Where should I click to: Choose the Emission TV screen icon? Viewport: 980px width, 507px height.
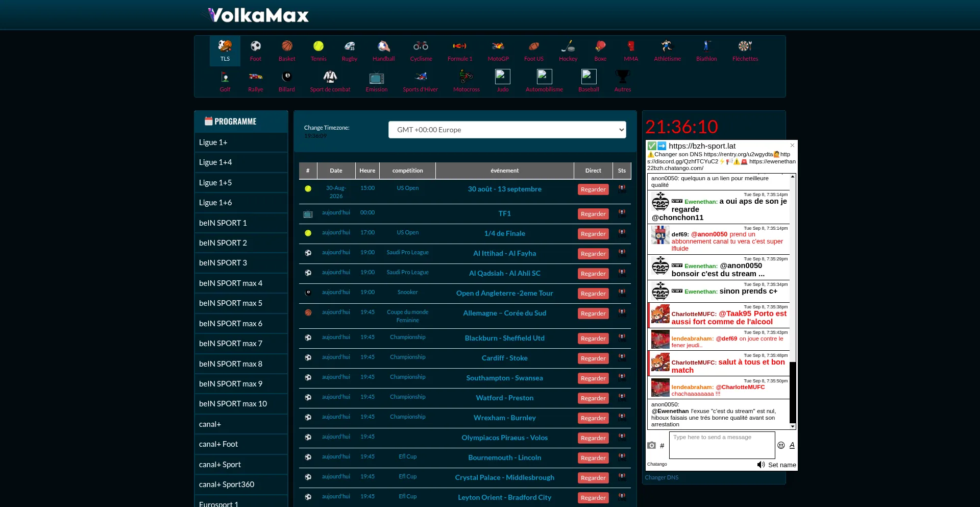click(x=377, y=78)
